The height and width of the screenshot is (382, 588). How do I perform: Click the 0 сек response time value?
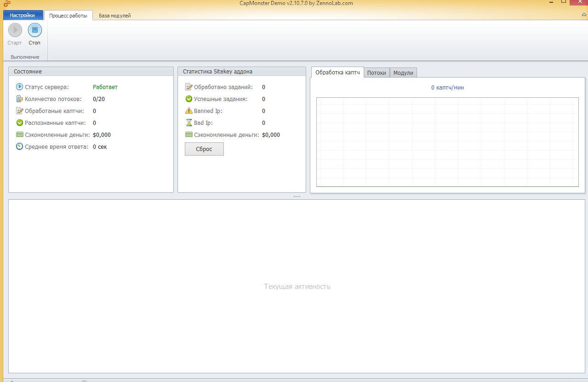(x=100, y=146)
